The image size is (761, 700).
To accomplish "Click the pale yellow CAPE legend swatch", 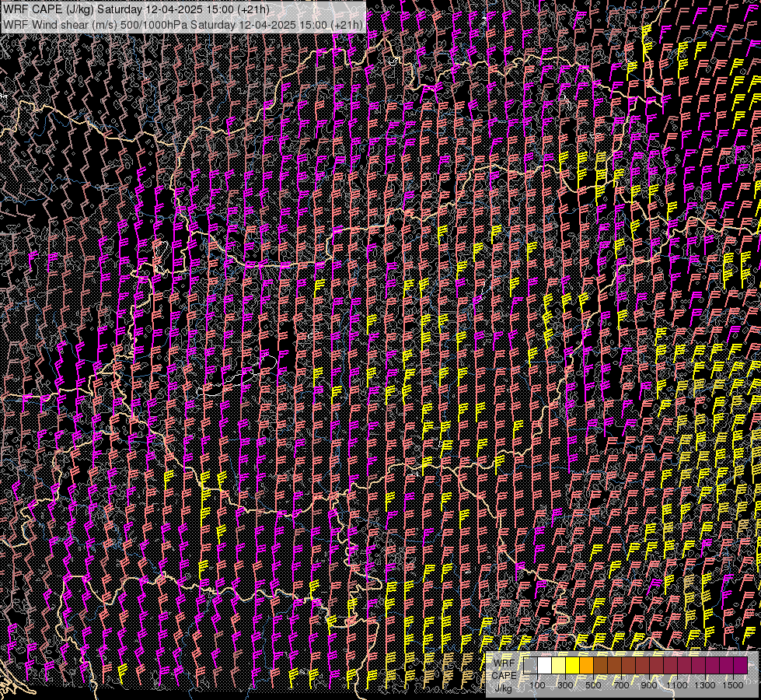I will 559,666.
